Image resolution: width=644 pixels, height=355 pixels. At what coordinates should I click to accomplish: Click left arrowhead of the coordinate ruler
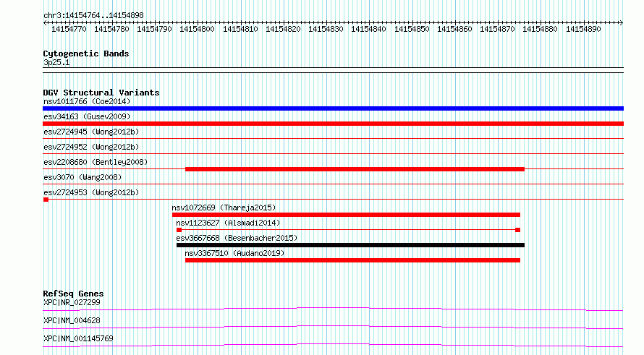tap(45, 22)
